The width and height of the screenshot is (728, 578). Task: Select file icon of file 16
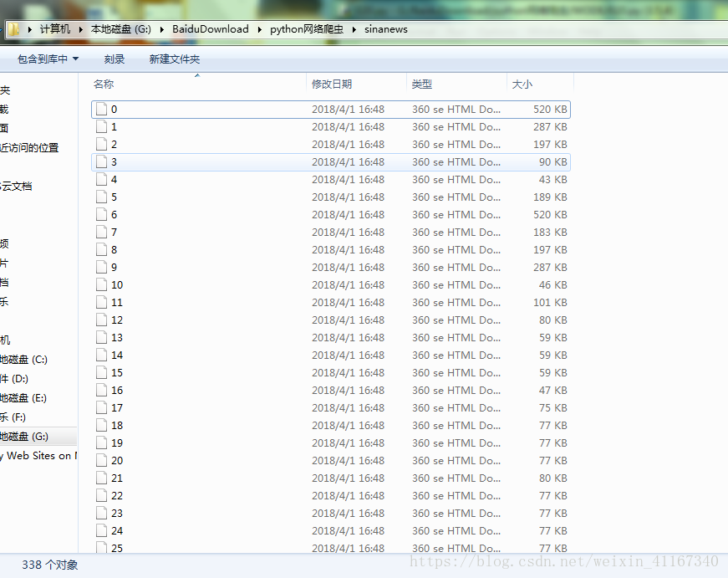(x=101, y=391)
